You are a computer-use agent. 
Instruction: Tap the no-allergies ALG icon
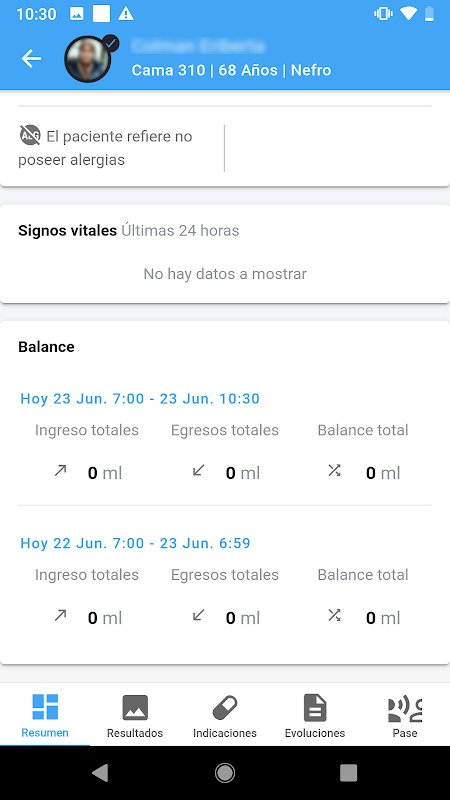tap(30, 135)
